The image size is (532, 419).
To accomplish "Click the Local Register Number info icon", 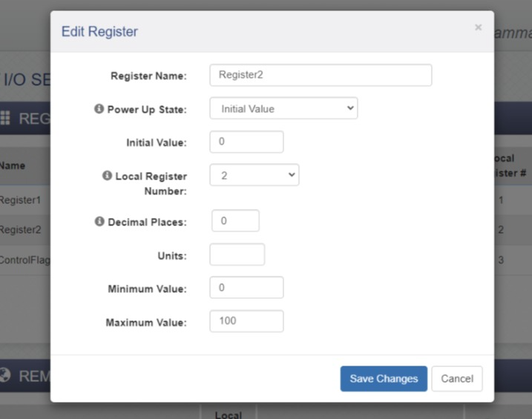I will [x=107, y=175].
